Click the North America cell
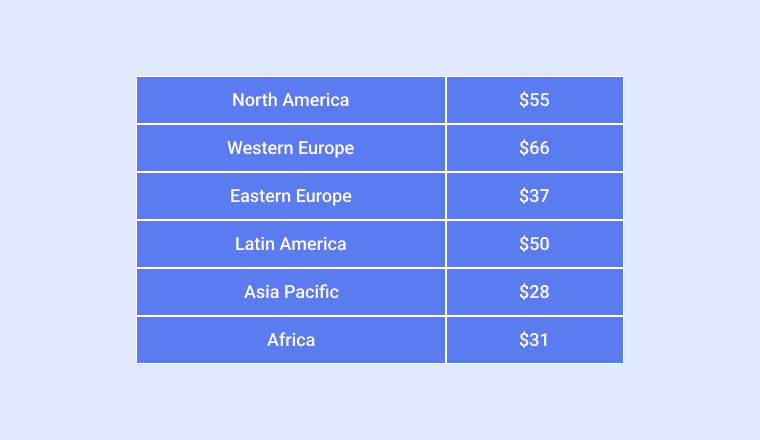760x440 pixels. click(291, 100)
